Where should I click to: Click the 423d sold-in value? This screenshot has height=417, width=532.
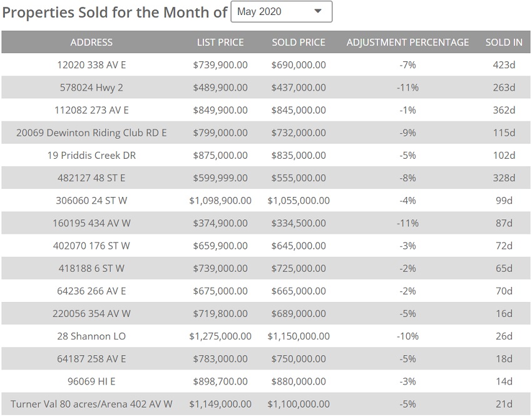(504, 65)
